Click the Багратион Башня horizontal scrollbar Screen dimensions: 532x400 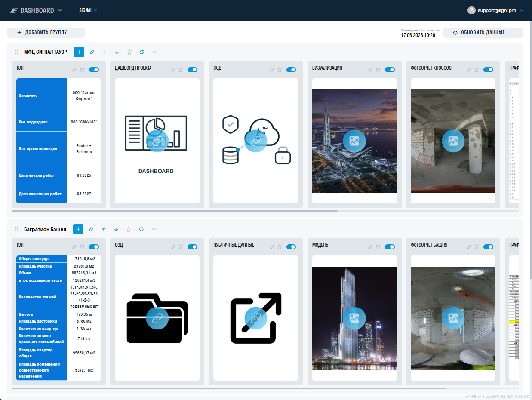coord(229,388)
